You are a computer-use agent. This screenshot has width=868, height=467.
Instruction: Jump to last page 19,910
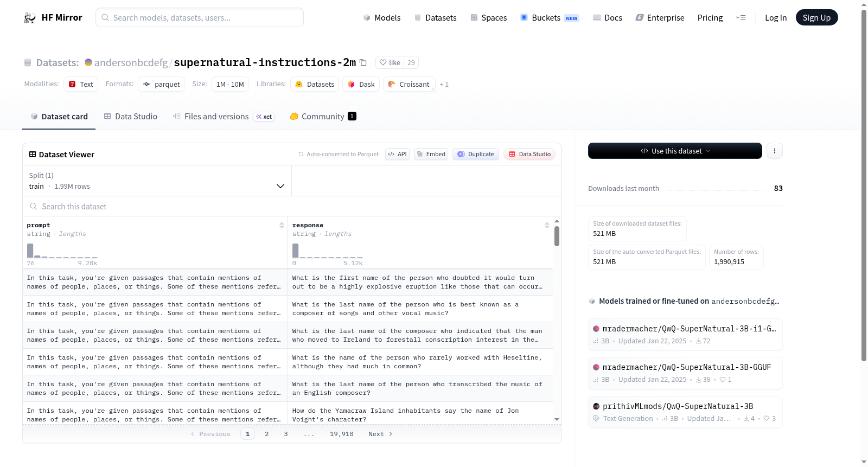tap(341, 434)
